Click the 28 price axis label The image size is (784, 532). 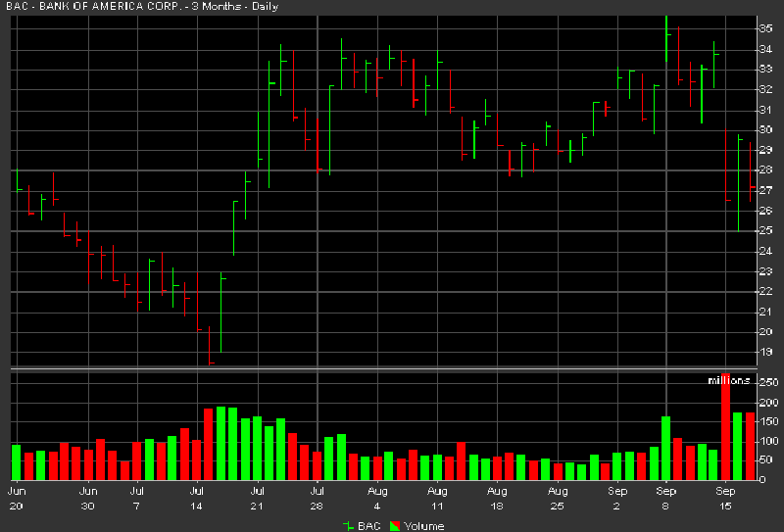click(765, 170)
